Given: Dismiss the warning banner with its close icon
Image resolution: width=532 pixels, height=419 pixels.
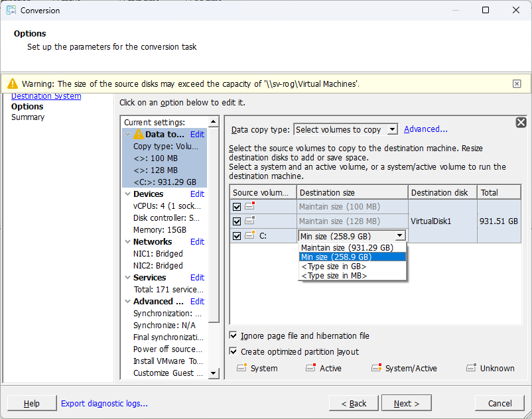Looking at the screenshot, I should [516, 84].
